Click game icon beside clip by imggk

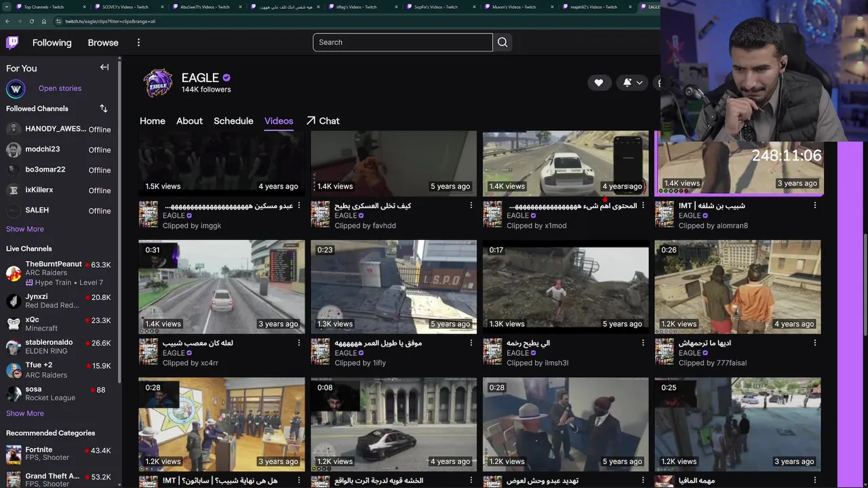pyautogui.click(x=149, y=214)
